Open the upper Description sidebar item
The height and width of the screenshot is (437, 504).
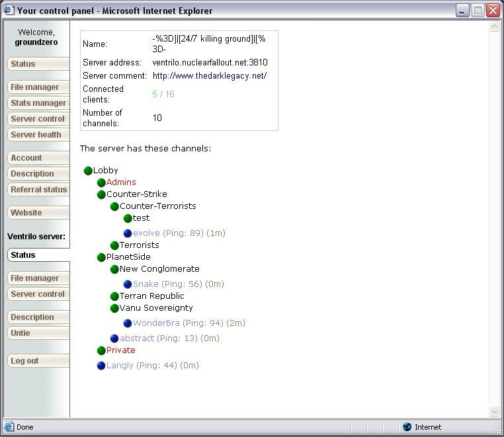pos(38,173)
